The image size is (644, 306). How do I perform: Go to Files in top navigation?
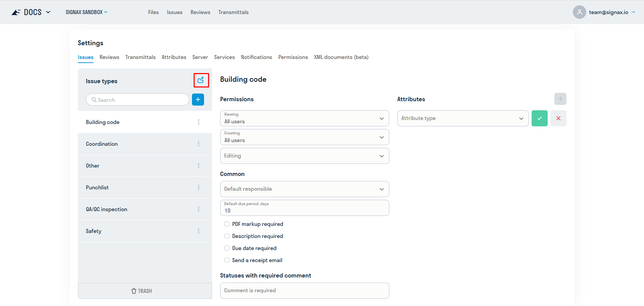(153, 12)
